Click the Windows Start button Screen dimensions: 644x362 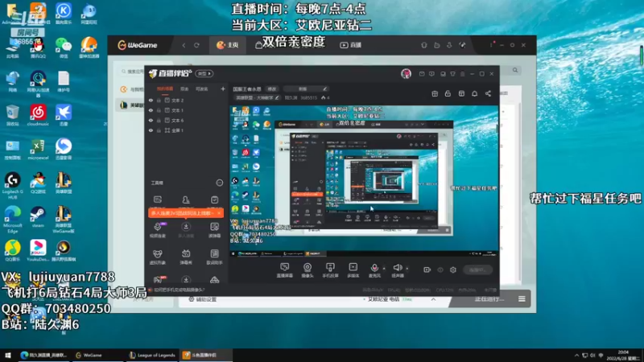tap(8, 355)
